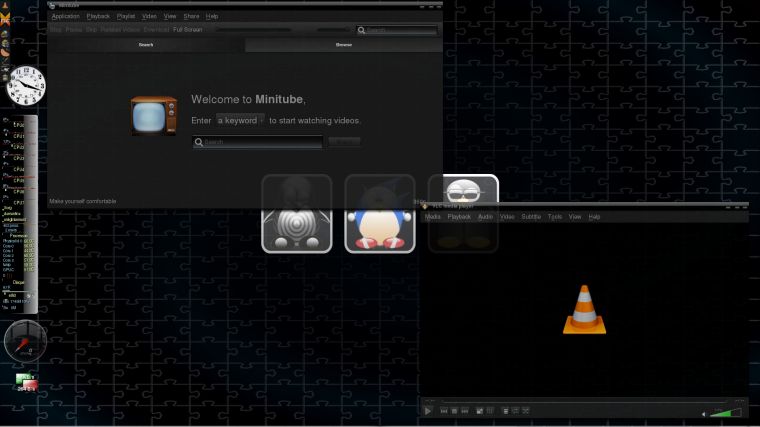
Task: Toggle VLC random shuffle
Action: tap(525, 411)
